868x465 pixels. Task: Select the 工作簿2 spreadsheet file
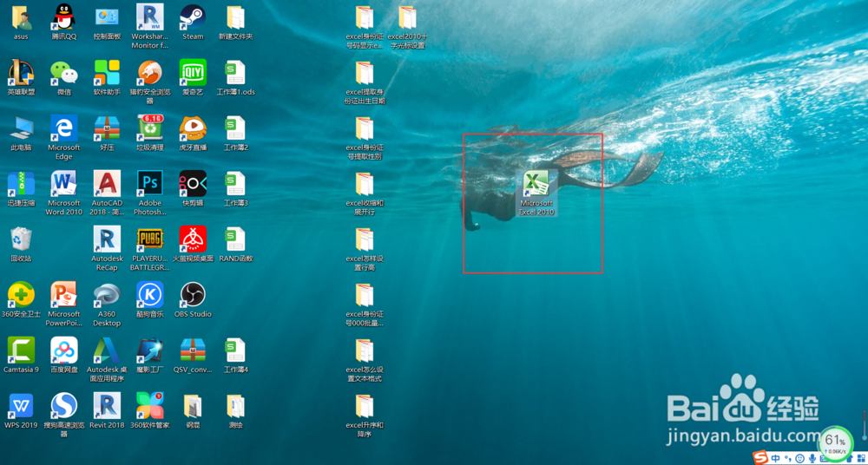click(x=236, y=133)
